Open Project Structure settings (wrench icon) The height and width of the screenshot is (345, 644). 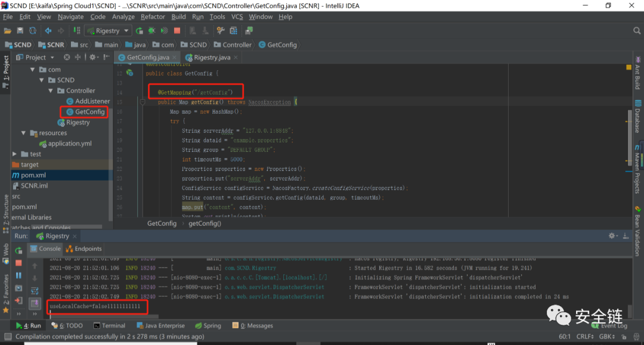point(221,31)
